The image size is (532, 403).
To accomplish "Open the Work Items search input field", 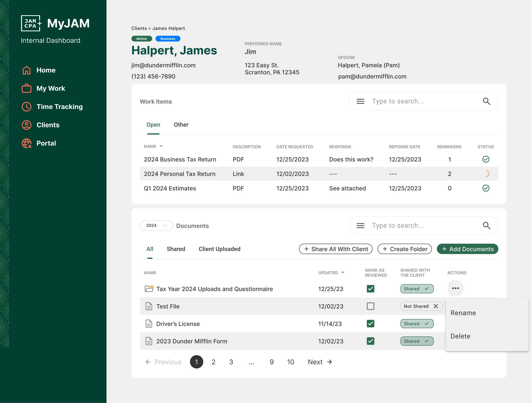I will coord(423,101).
